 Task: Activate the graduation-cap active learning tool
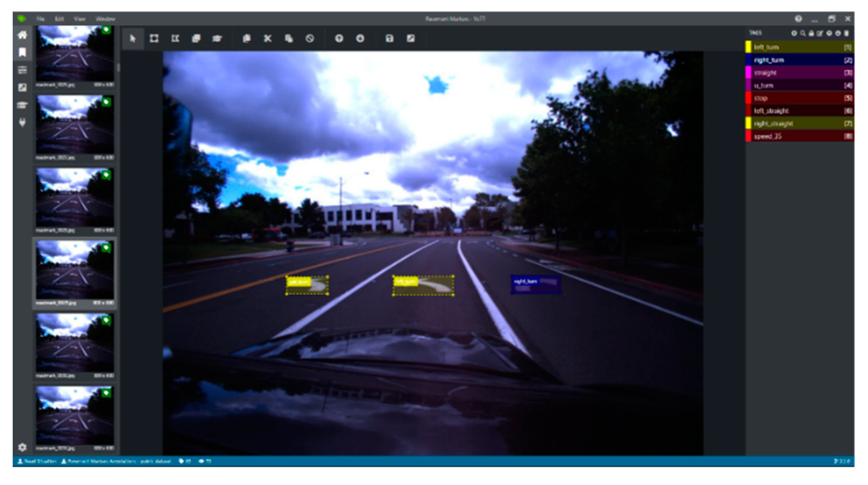click(217, 39)
